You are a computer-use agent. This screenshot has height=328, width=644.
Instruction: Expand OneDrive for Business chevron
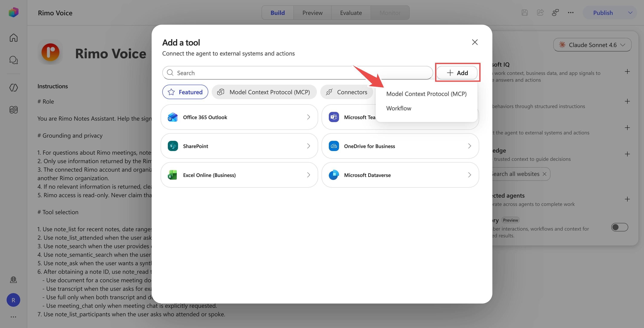[470, 146]
